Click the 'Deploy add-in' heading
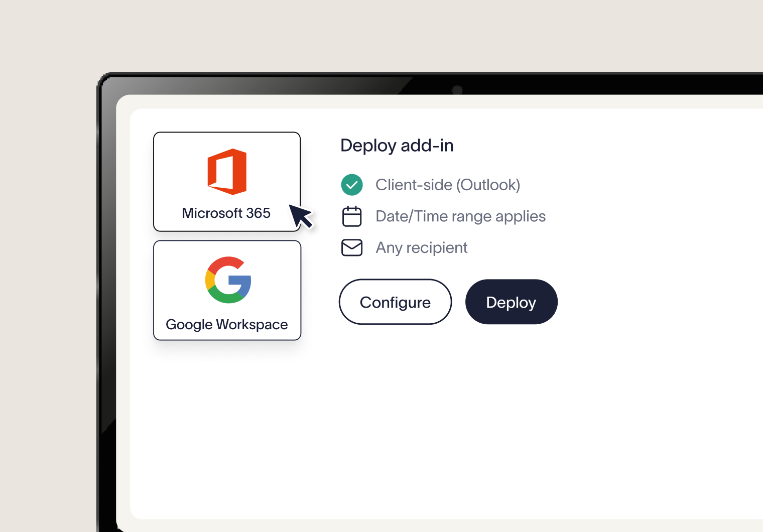This screenshot has width=763, height=532. click(x=397, y=146)
